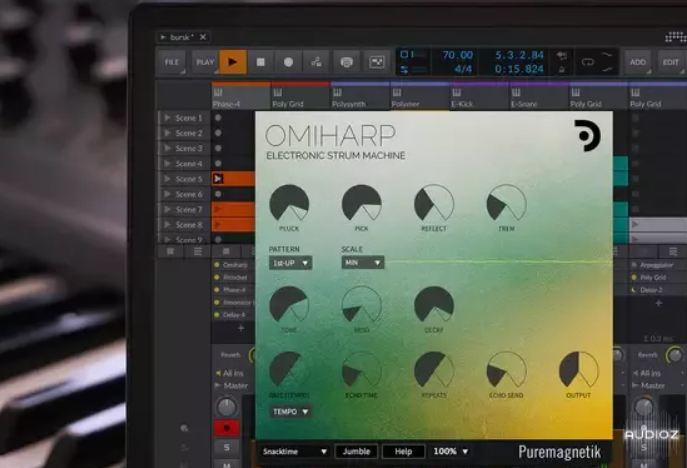Select the Delay-2 device in right track
Screen dimensions: 687x468
pyautogui.click(x=652, y=290)
